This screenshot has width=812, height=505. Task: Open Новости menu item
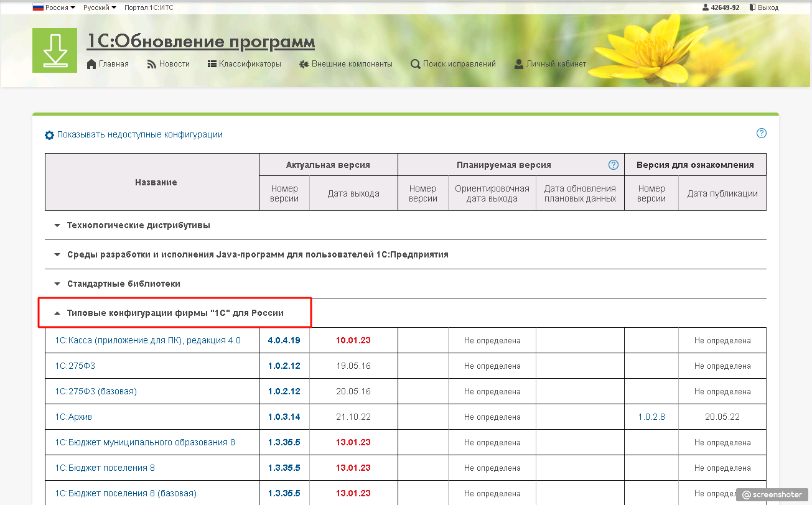[174, 64]
